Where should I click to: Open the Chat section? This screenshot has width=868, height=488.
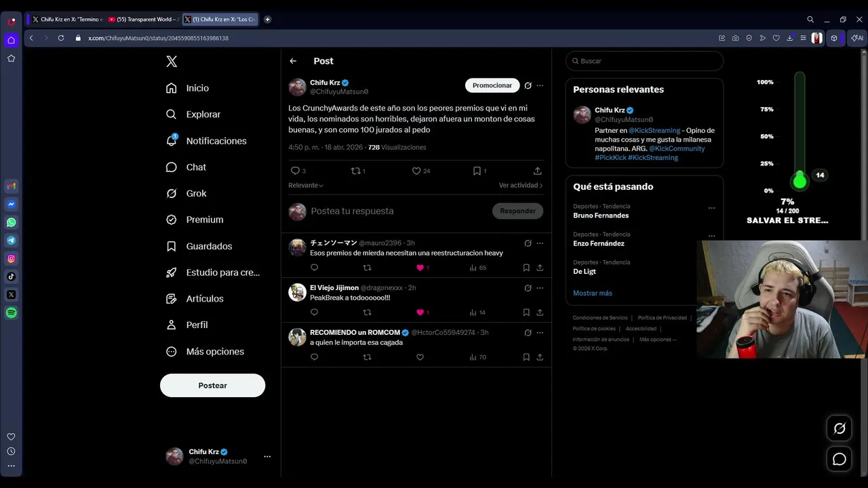click(x=186, y=167)
